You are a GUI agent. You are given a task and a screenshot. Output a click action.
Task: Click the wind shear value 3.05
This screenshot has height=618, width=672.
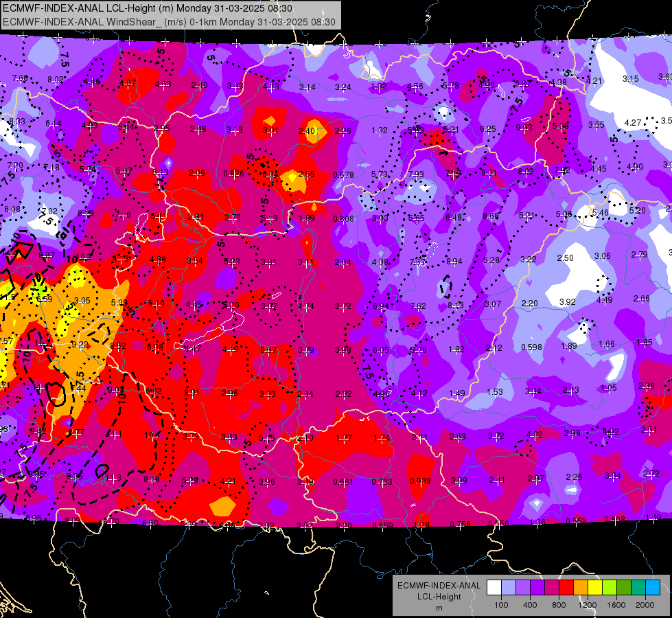(x=82, y=301)
